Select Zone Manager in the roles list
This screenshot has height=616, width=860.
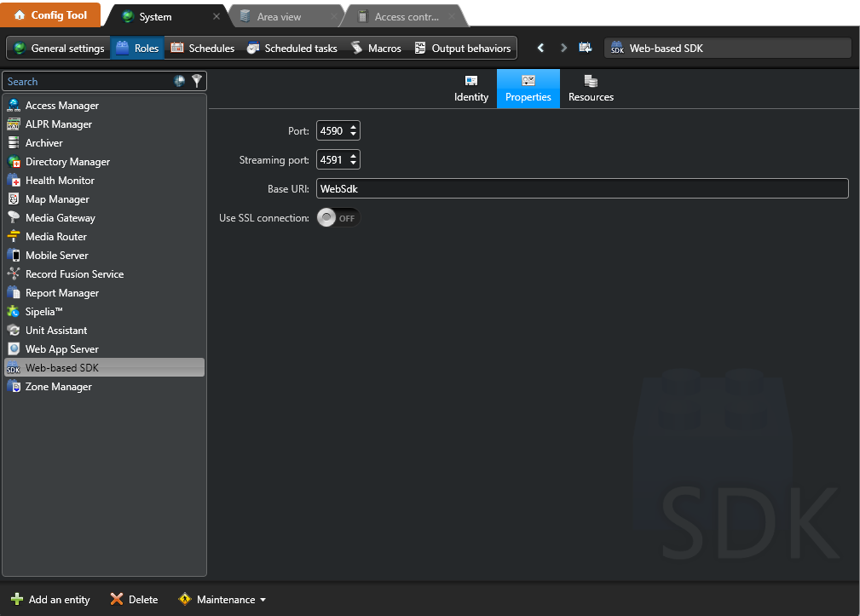click(x=58, y=387)
